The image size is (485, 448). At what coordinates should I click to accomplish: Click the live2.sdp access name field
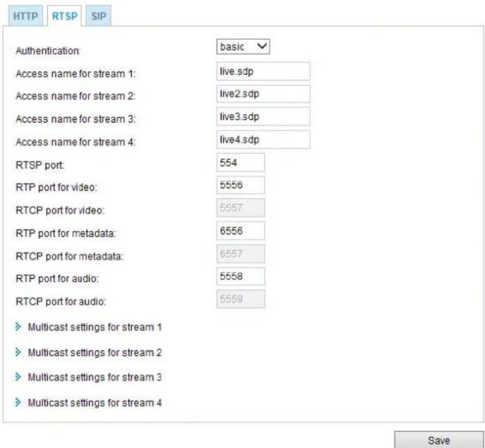click(x=263, y=94)
